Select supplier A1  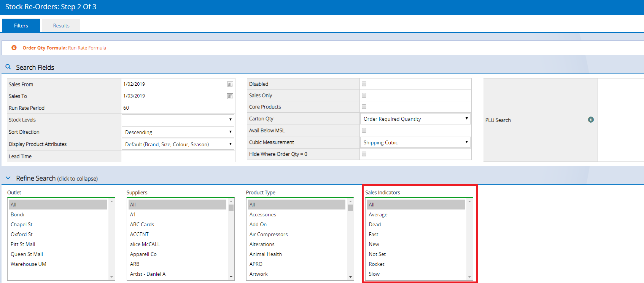(177, 214)
